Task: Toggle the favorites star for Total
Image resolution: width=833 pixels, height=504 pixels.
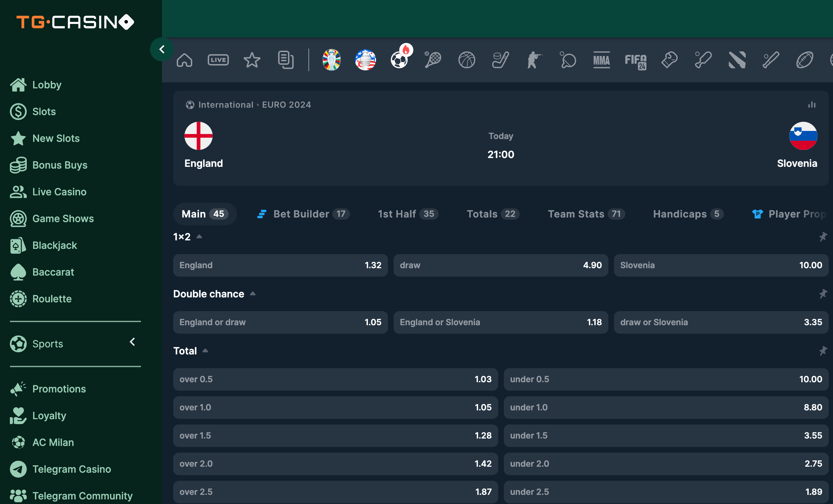Action: pyautogui.click(x=823, y=351)
